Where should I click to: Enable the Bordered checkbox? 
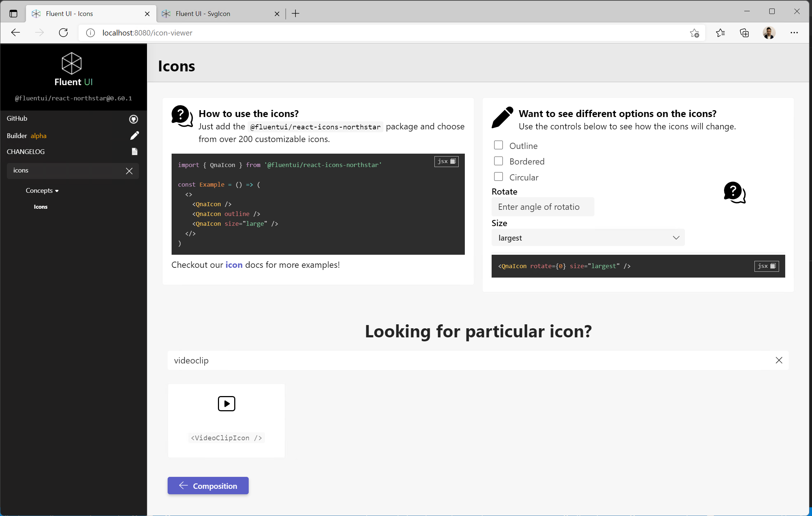(498, 161)
